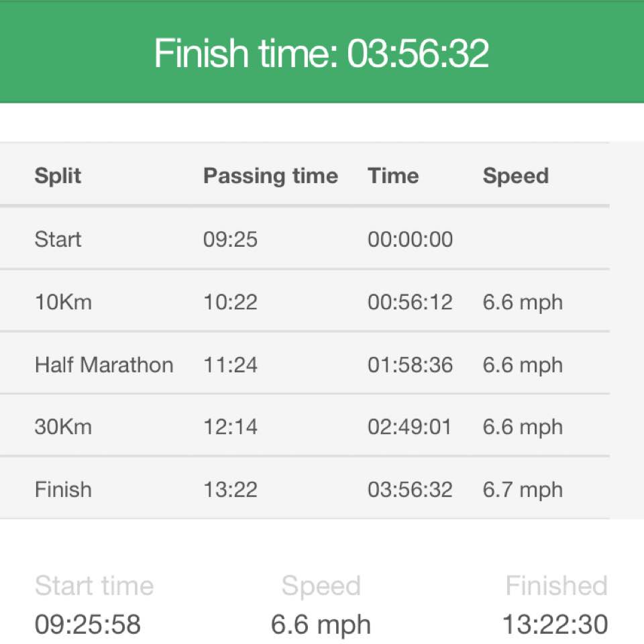The image size is (644, 644).
Task: Click the 6.7 mph finish speed
Action: [523, 490]
